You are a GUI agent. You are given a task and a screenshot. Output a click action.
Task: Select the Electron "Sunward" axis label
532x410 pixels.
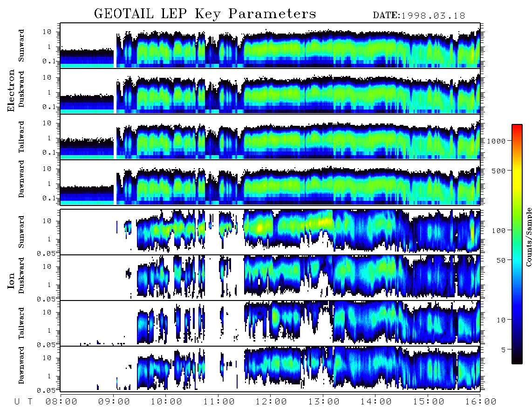point(21,46)
